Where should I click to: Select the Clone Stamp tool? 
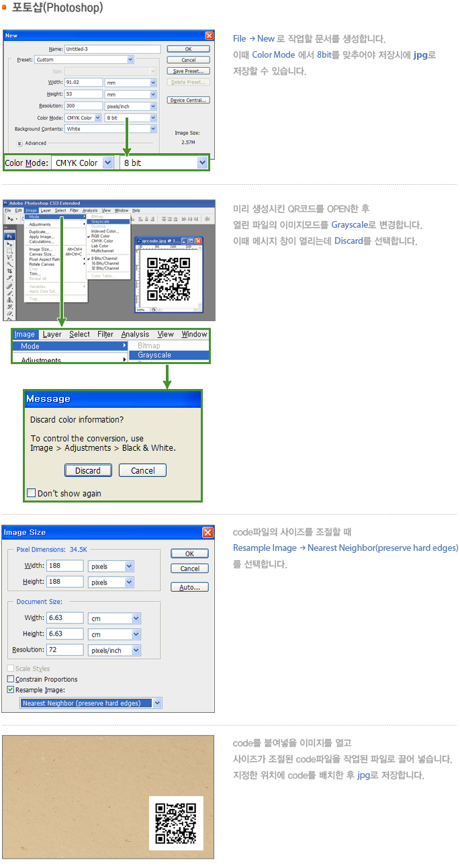tap(9, 300)
